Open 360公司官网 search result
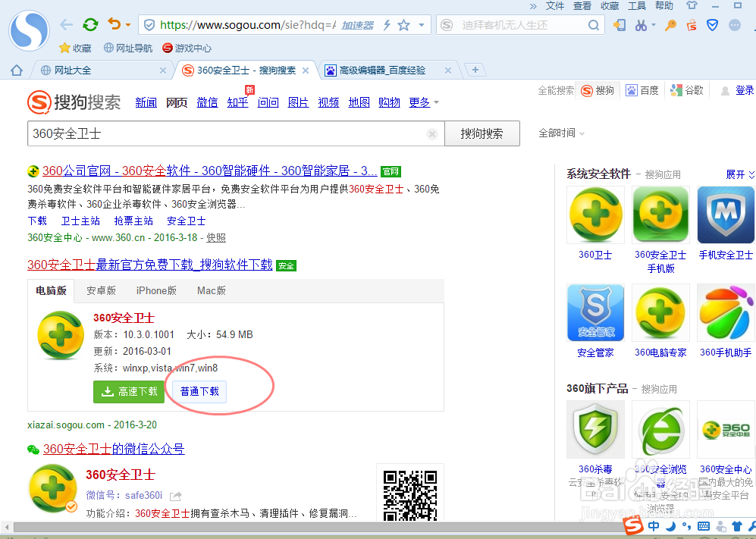Screen dimensions: 756x539 (210, 171)
